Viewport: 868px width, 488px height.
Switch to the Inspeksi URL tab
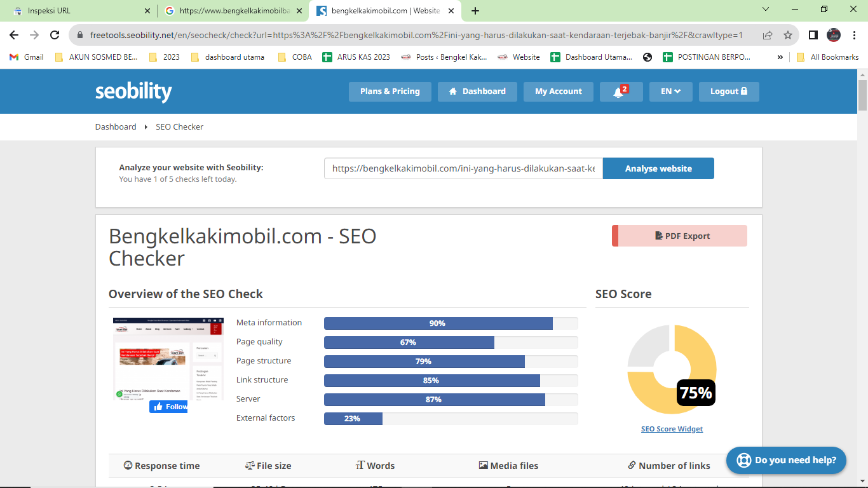coord(79,11)
